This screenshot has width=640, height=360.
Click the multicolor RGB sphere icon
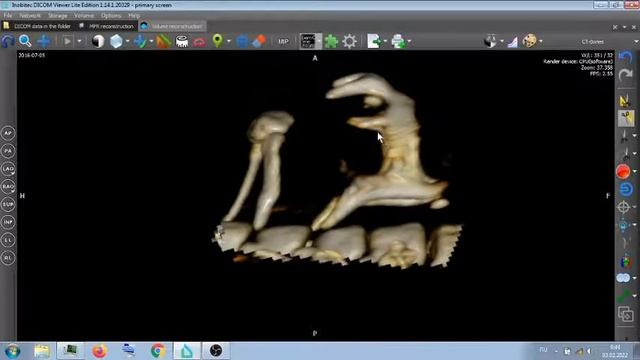coord(625,262)
